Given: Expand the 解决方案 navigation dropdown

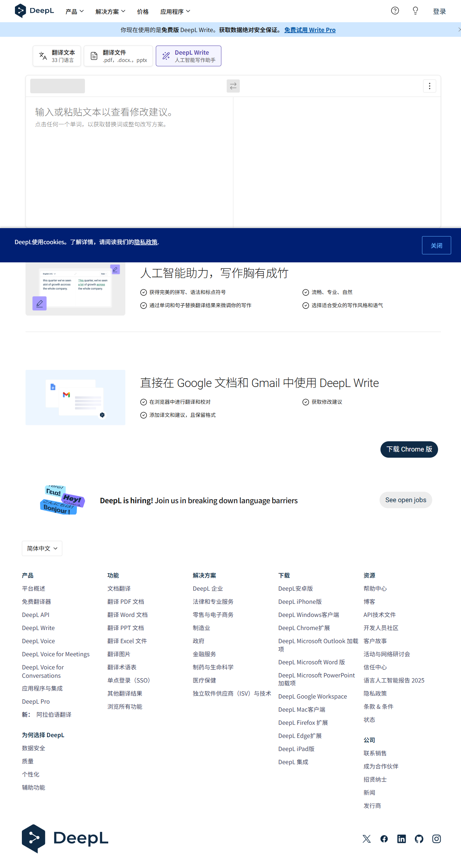Looking at the screenshot, I should click(x=110, y=12).
